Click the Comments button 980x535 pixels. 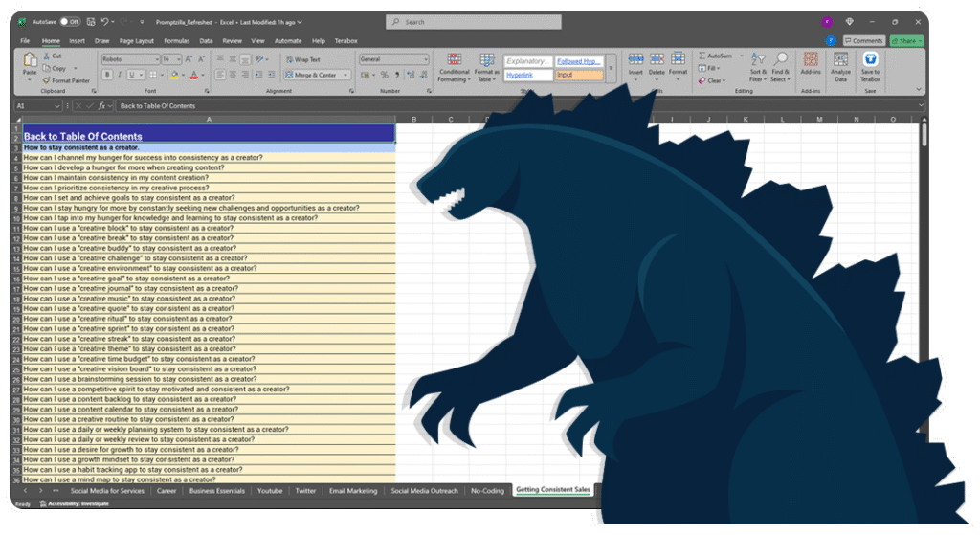pyautogui.click(x=864, y=40)
